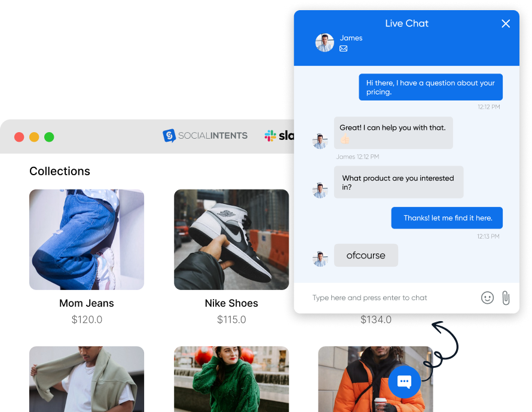Click the green sweater woman thumbnail

[x=231, y=379]
